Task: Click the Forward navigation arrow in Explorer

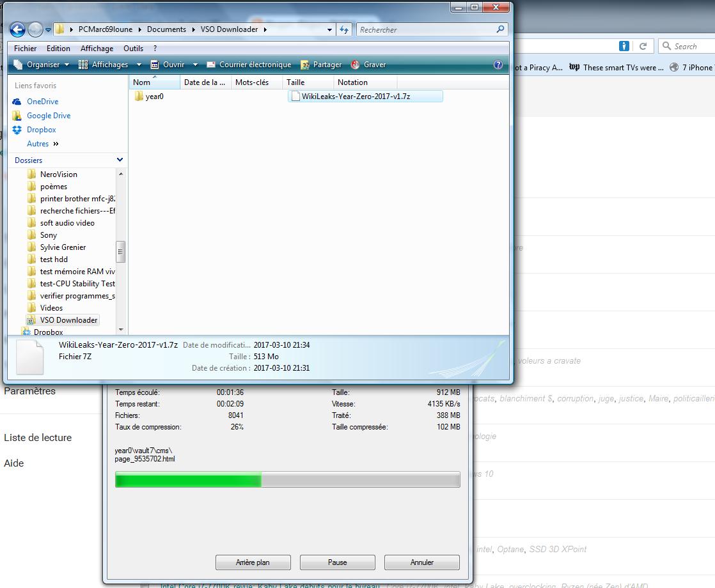Action: (x=35, y=29)
